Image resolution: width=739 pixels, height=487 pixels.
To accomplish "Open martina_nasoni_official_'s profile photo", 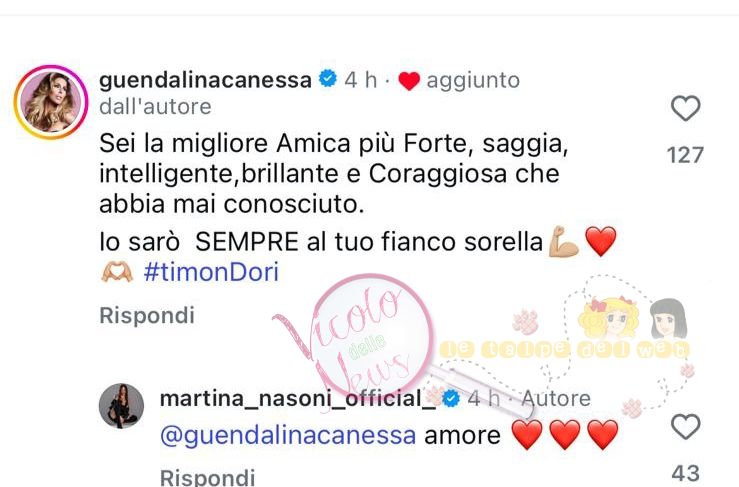I will tap(121, 405).
